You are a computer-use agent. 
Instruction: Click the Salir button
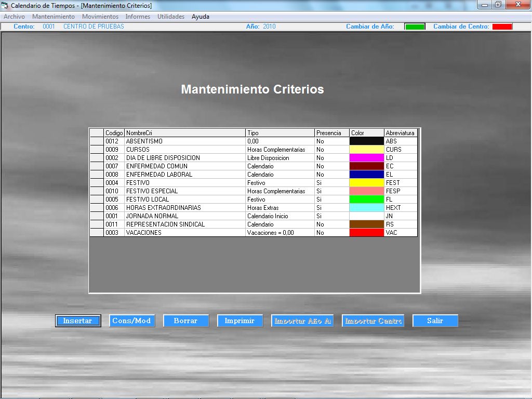pyautogui.click(x=435, y=321)
